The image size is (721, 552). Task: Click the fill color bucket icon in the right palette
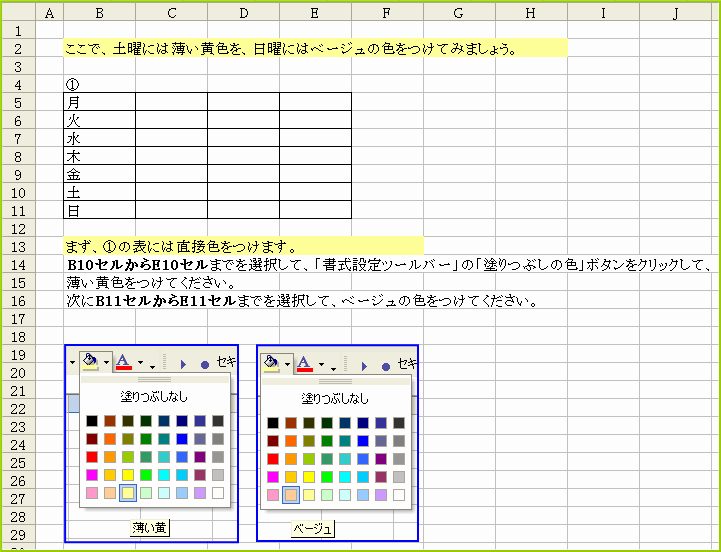tap(272, 363)
